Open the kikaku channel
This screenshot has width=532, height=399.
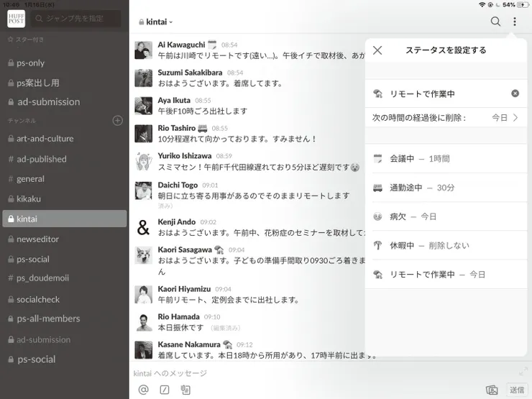point(65,199)
